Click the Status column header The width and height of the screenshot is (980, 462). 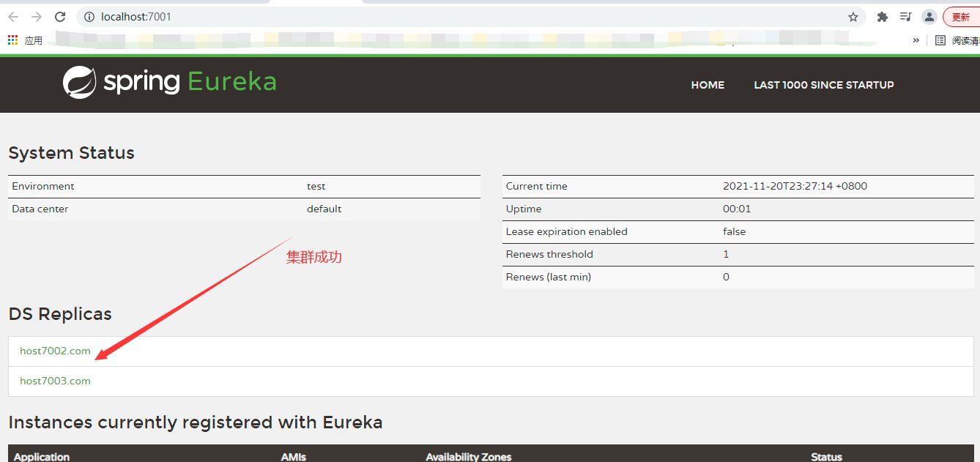click(x=827, y=457)
